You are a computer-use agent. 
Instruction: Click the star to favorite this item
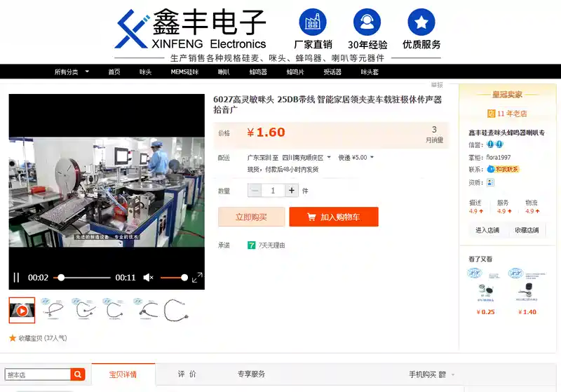click(x=13, y=338)
